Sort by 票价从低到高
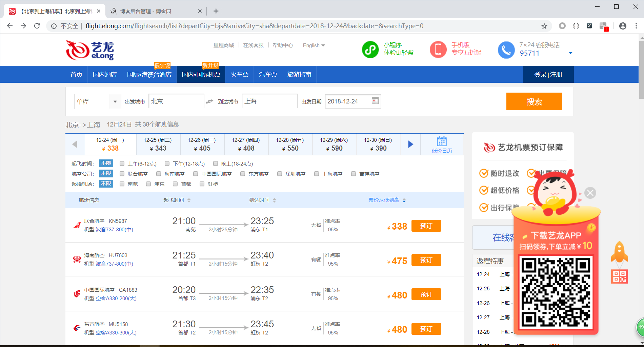Screen dimensions: 644x347 click(x=387, y=200)
